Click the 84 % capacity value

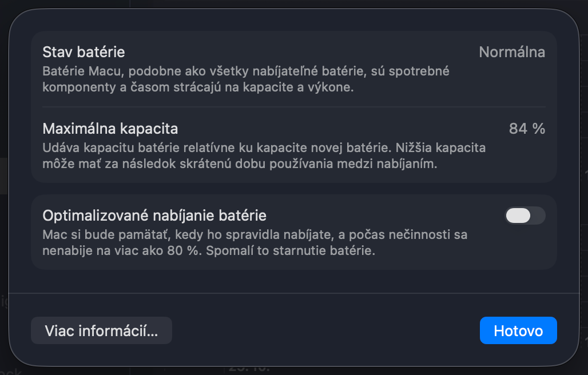(526, 129)
